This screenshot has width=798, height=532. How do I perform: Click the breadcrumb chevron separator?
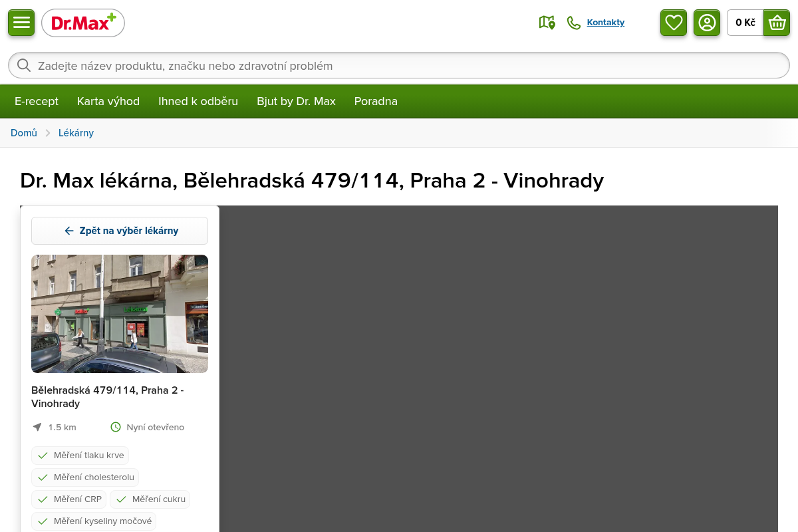click(x=48, y=133)
